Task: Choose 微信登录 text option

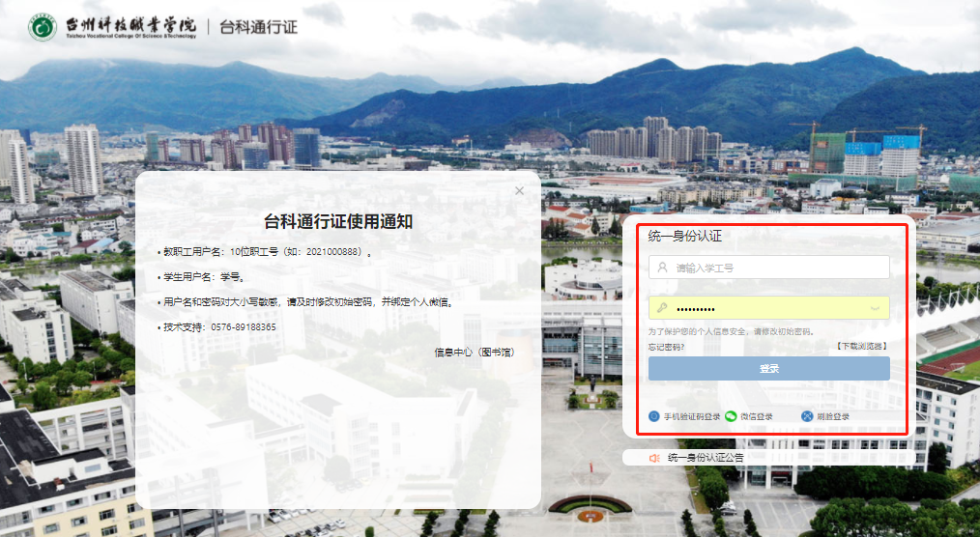Action: pyautogui.click(x=757, y=416)
